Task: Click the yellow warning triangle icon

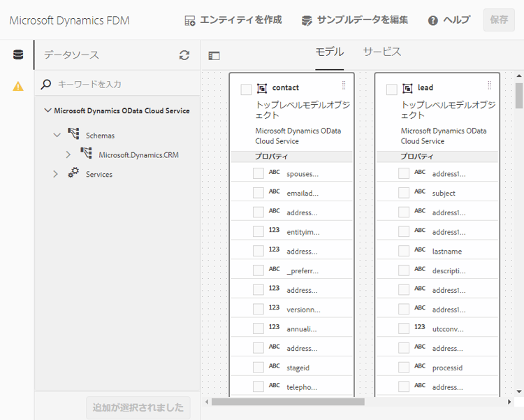Action: [18, 86]
